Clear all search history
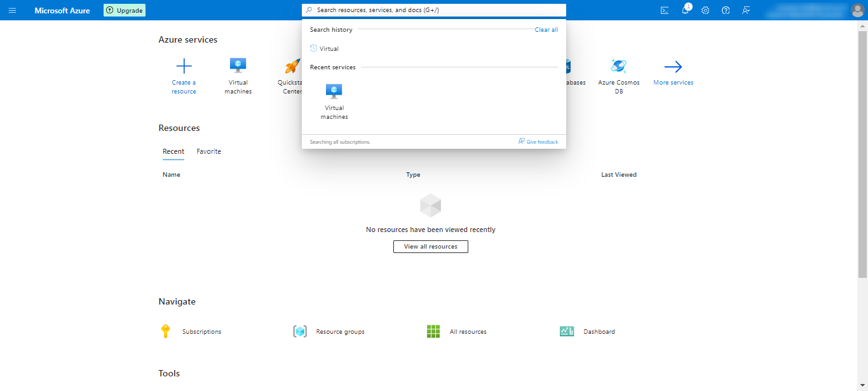 pyautogui.click(x=546, y=30)
